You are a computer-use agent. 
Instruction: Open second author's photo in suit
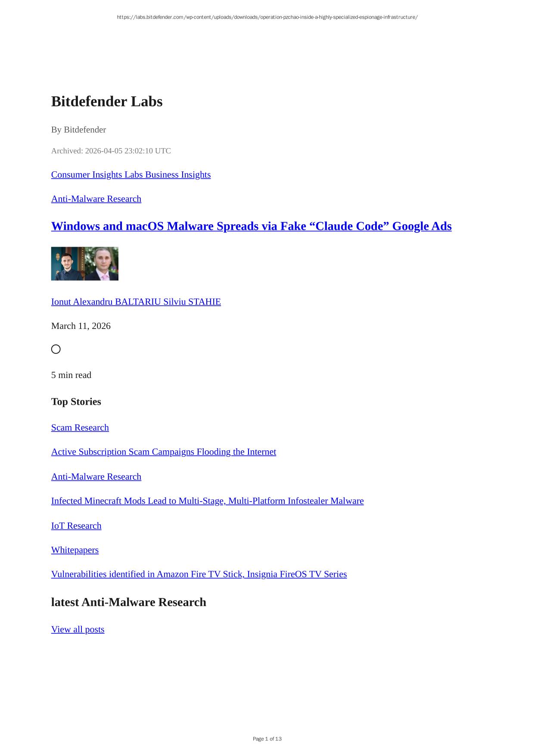102,263
